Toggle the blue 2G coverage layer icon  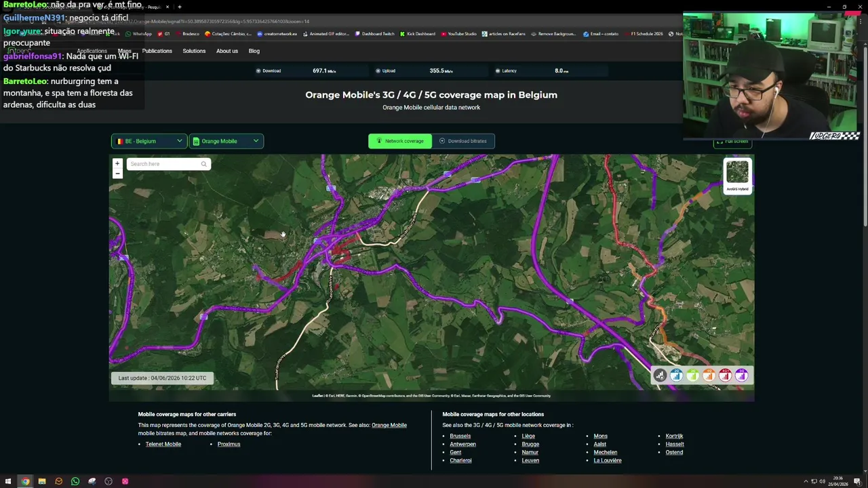click(x=676, y=375)
